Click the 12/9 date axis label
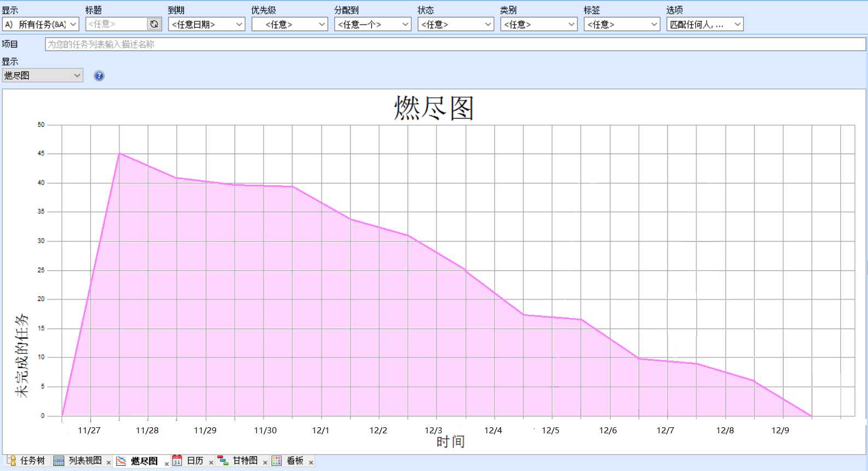This screenshot has width=868, height=471. 780,431
